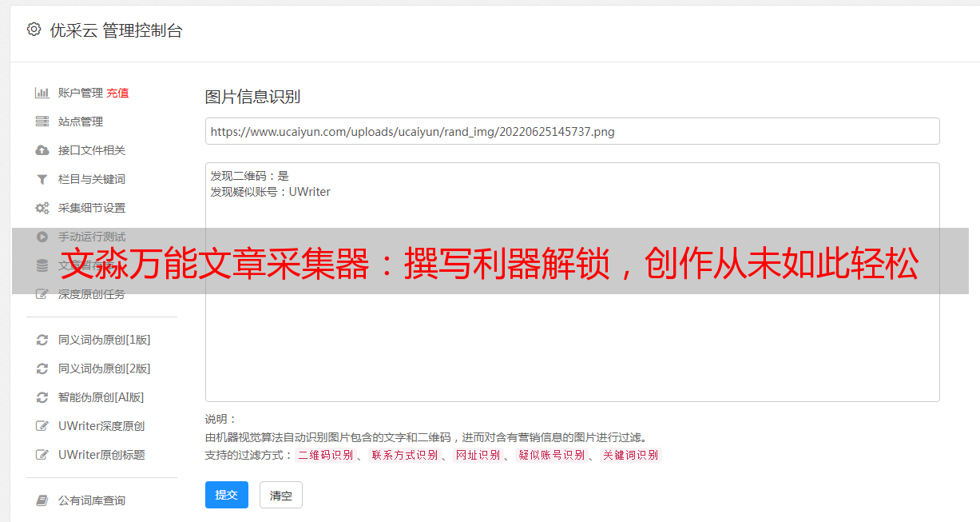Click the 网址识别 tag

(x=478, y=455)
